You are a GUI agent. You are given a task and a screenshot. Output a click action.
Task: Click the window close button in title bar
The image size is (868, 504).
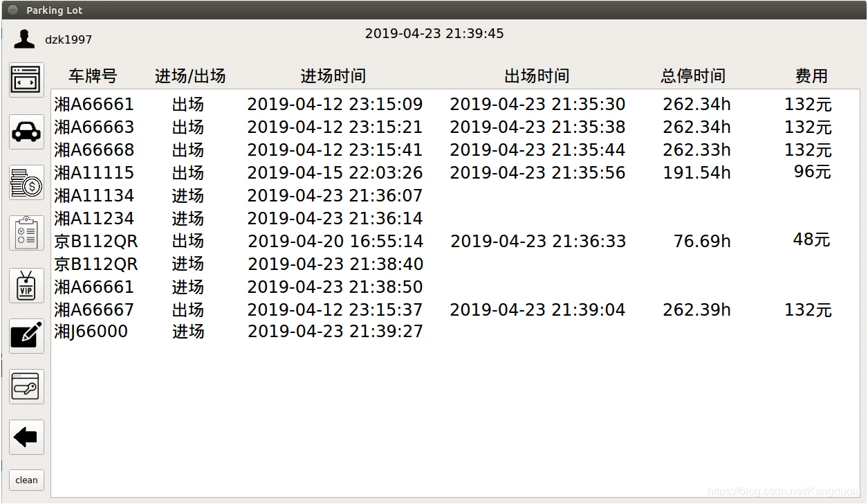tap(12, 10)
